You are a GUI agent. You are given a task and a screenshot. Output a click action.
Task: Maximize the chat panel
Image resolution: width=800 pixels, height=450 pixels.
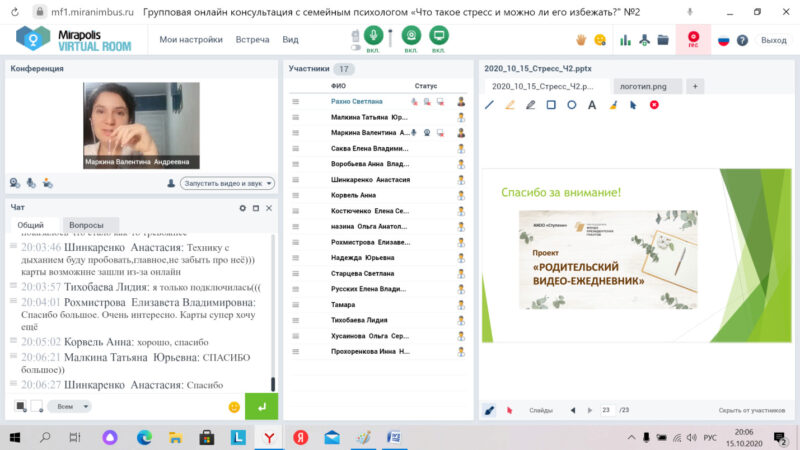(256, 208)
